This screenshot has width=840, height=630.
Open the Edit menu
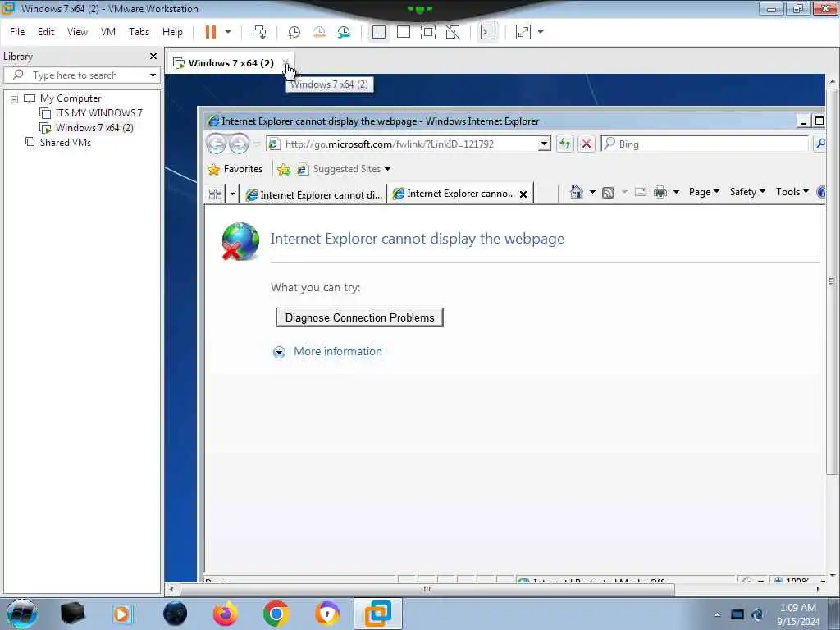tap(46, 32)
